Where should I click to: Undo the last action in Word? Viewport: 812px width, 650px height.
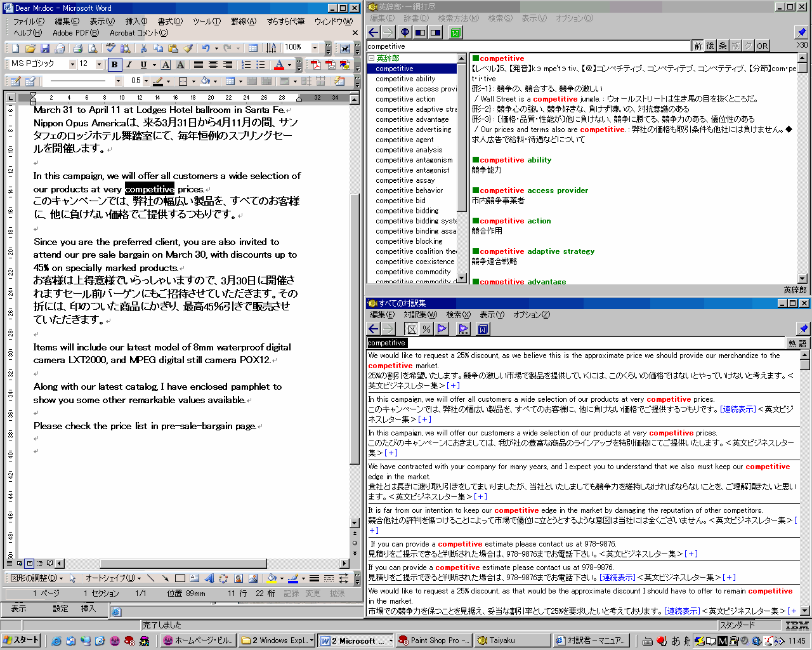pyautogui.click(x=206, y=48)
